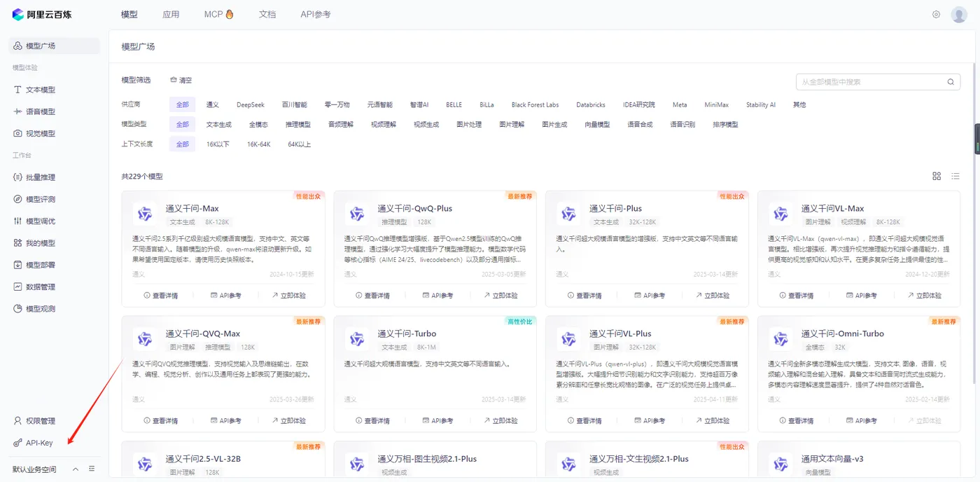This screenshot has height=482, width=980.
Task: Click the search magnifier icon
Action: 951,82
